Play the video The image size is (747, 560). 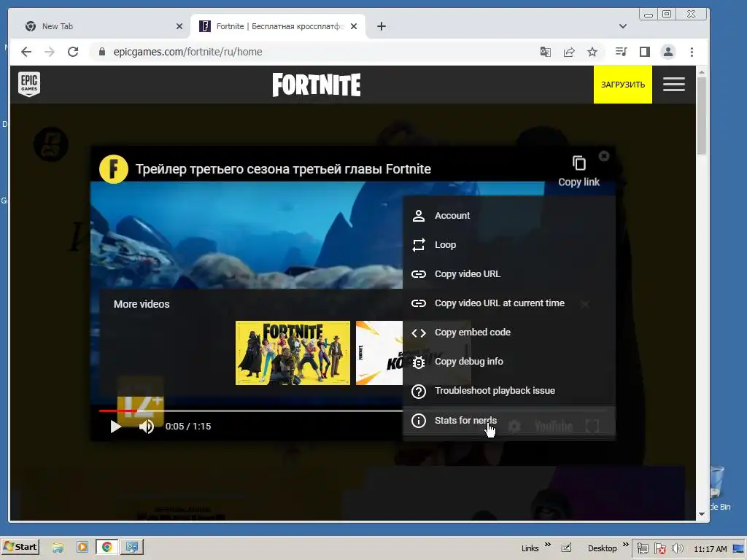(x=115, y=426)
